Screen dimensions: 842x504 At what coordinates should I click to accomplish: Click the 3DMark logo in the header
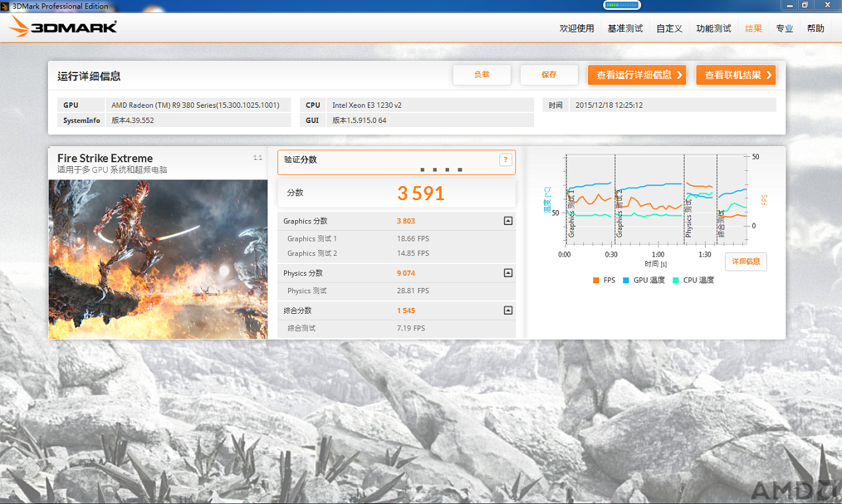pyautogui.click(x=63, y=27)
